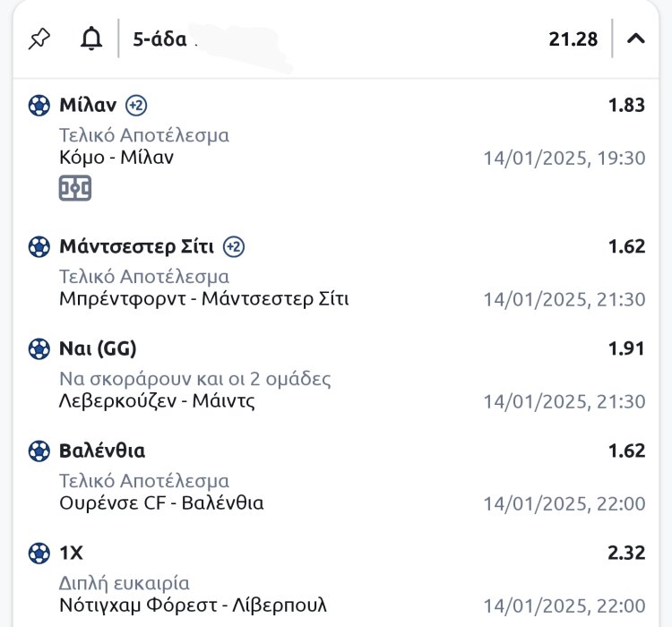The image size is (672, 627).
Task: Click the 5-άδα bet title
Action: pyautogui.click(x=159, y=39)
